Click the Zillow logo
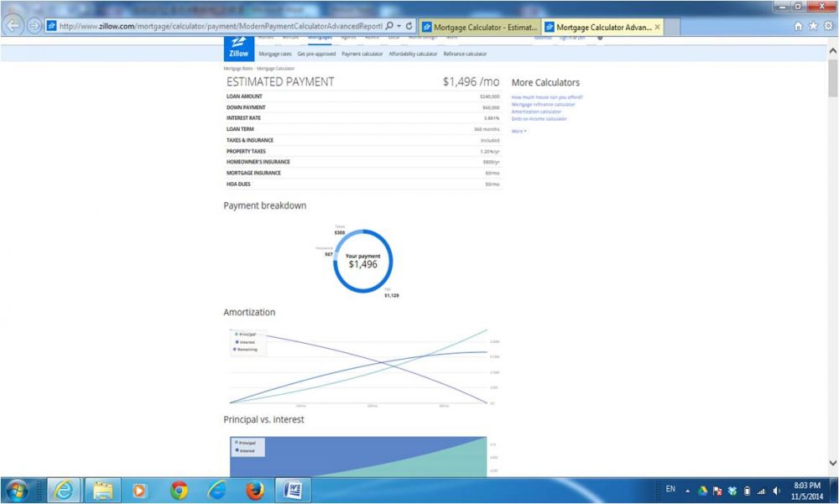Viewport: 839px width, 504px height. pos(239,49)
